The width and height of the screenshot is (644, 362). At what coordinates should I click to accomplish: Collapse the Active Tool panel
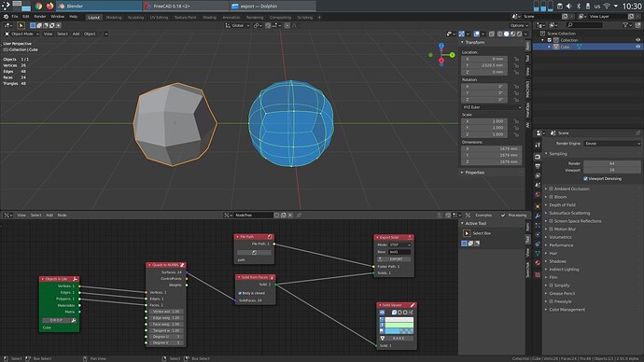[475, 224]
